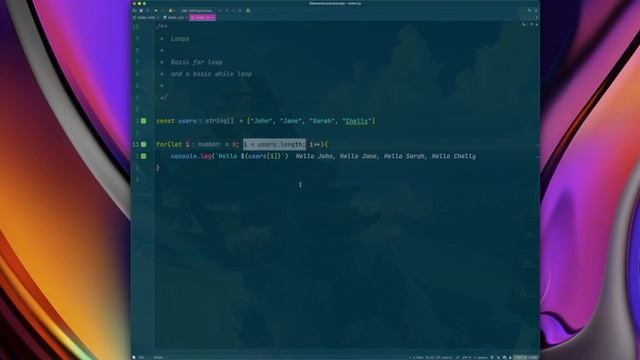Click the "Jane" string in the users array
This screenshot has height=360, width=640.
291,121
